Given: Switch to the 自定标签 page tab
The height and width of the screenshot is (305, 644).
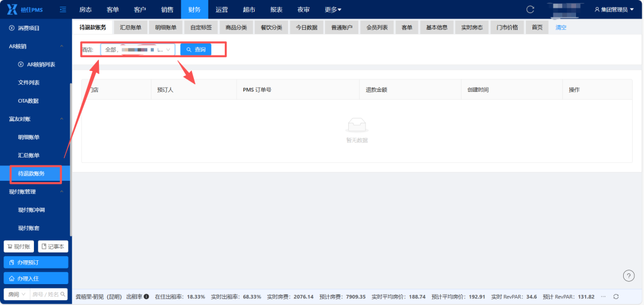Looking at the screenshot, I should point(201,27).
